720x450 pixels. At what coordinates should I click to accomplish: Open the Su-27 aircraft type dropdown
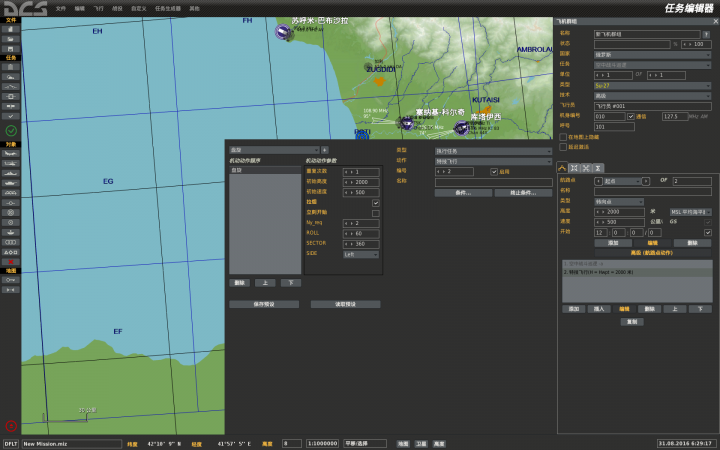click(652, 86)
